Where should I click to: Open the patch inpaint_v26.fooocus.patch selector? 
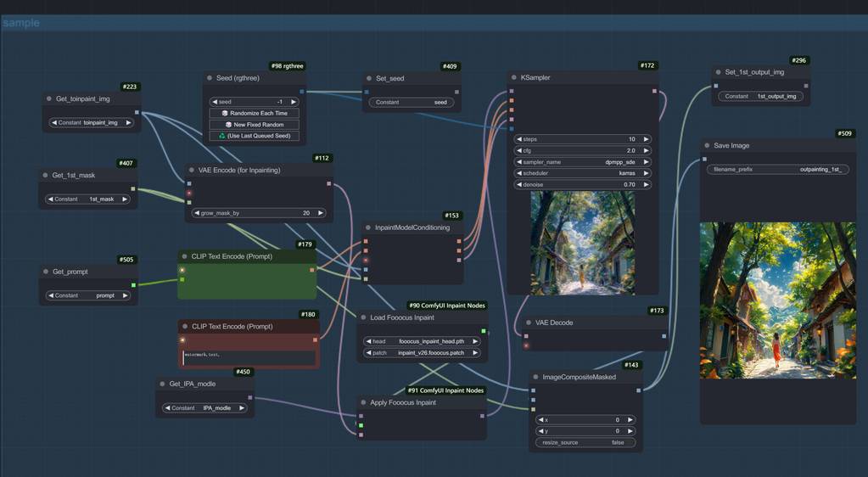pos(421,353)
